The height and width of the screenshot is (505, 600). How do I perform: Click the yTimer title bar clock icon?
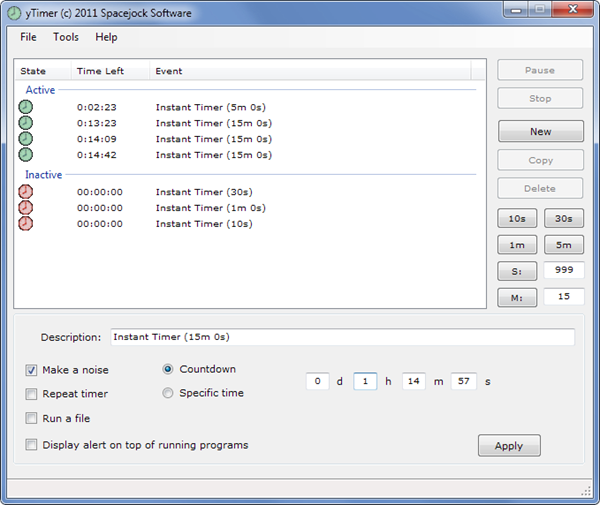pos(14,13)
